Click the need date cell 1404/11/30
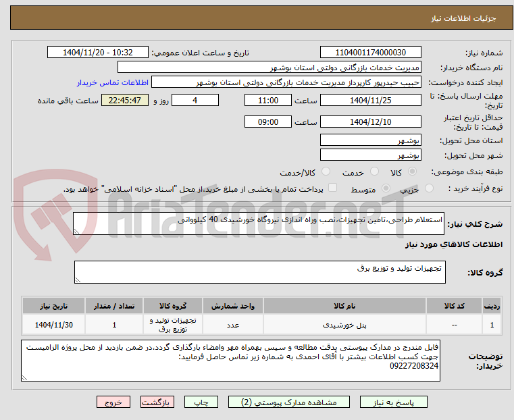Image resolution: width=514 pixels, height=420 pixels. tap(54, 325)
